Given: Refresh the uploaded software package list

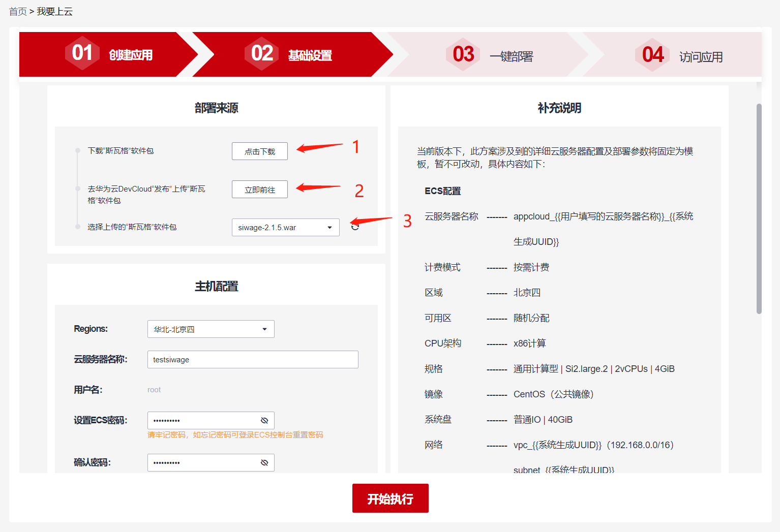Looking at the screenshot, I should pos(355,227).
